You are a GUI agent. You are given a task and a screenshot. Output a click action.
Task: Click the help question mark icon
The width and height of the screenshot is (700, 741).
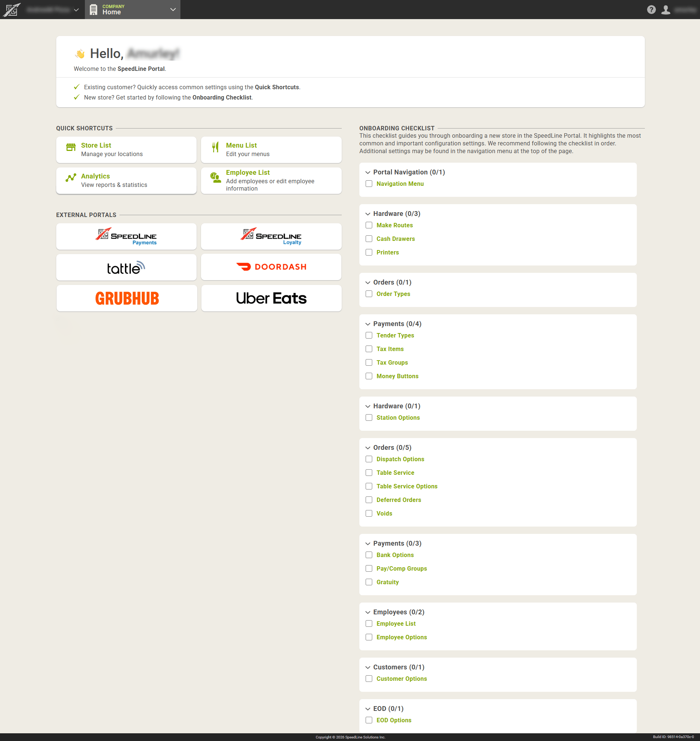pyautogui.click(x=651, y=10)
